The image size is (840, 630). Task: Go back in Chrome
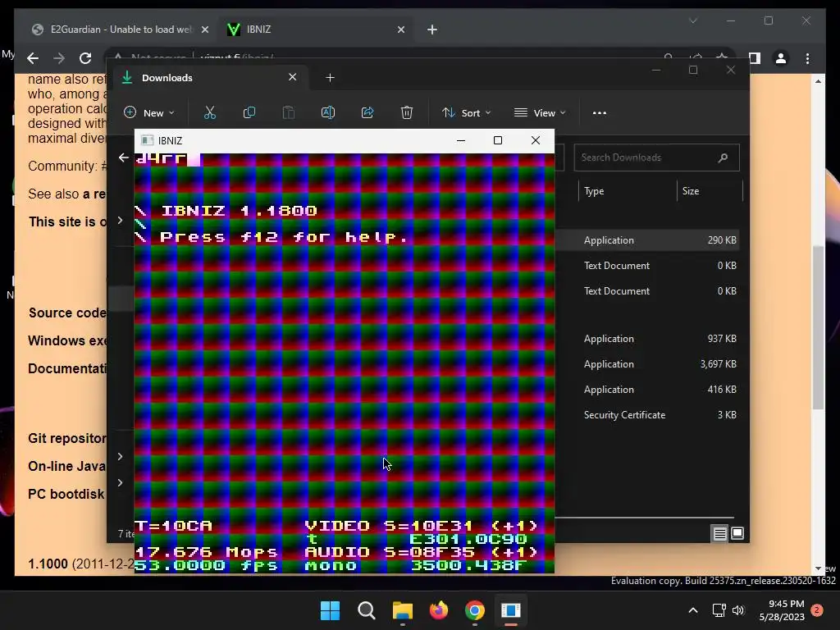pos(33,58)
